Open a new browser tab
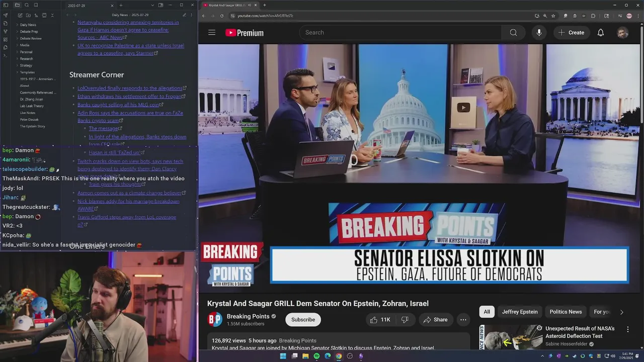The height and width of the screenshot is (362, 644). 264,5
